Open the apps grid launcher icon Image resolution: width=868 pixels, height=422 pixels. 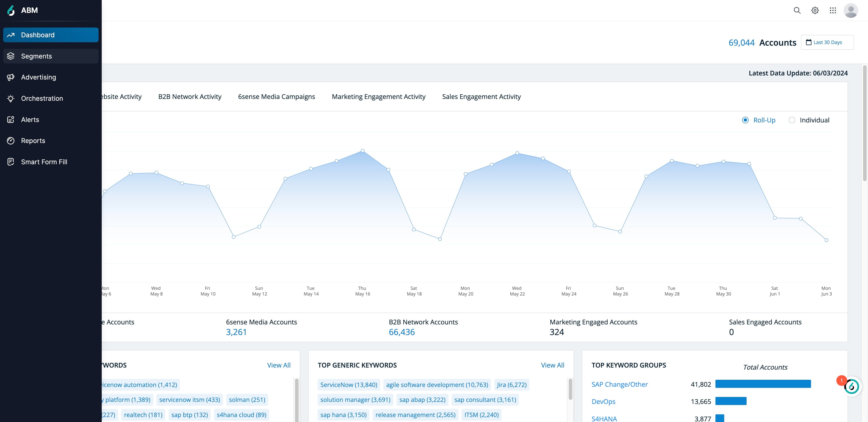(833, 10)
